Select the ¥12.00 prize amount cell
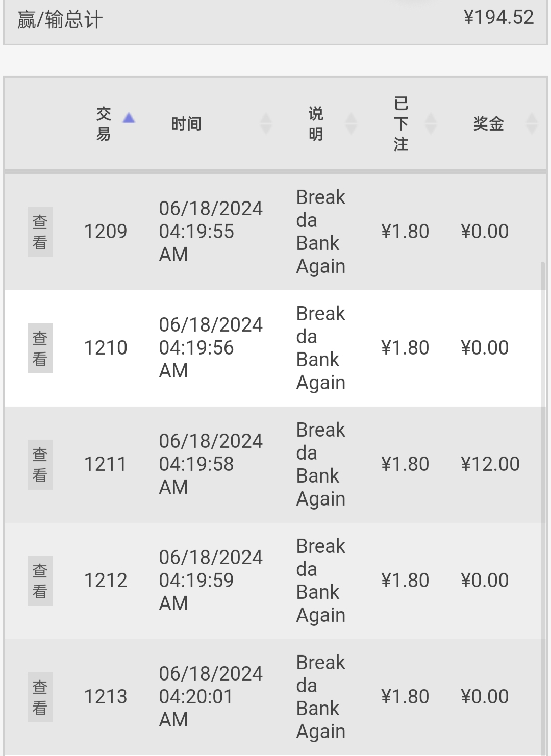 tap(490, 464)
